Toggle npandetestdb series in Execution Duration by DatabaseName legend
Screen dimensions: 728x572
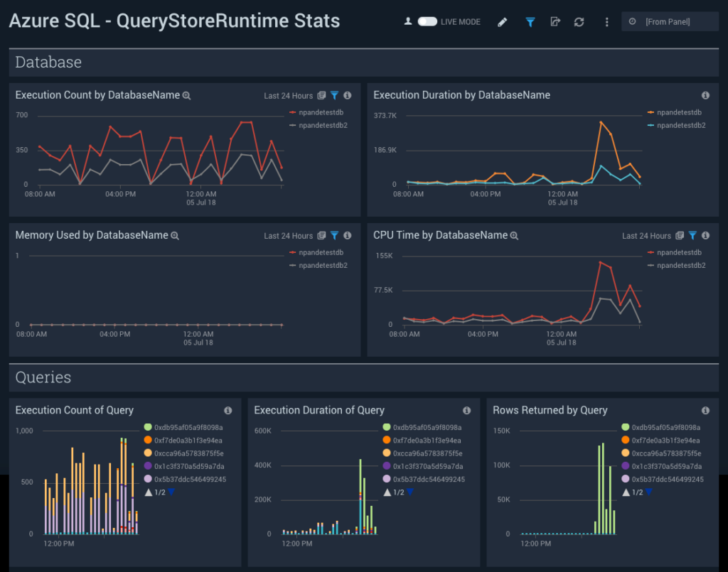(x=674, y=112)
